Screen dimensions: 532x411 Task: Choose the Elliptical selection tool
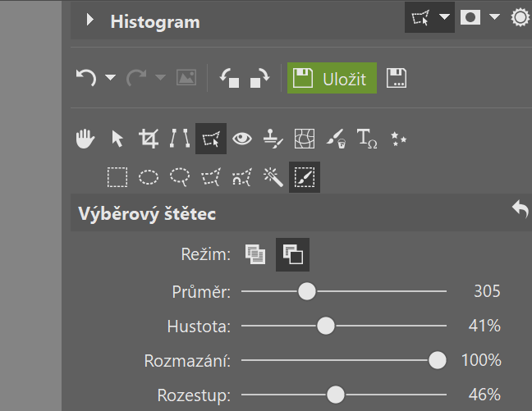click(x=149, y=177)
